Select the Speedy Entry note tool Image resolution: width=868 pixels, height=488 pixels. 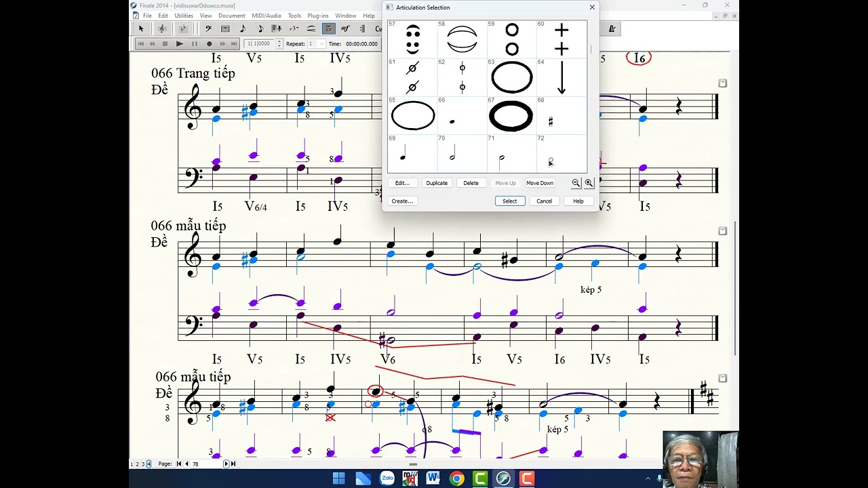tap(260, 28)
